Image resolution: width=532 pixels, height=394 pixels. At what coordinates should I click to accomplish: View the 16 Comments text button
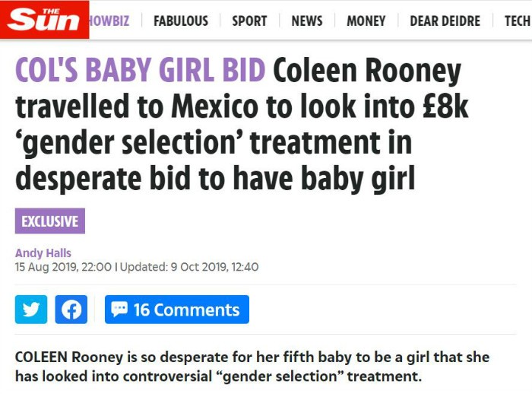pos(177,310)
